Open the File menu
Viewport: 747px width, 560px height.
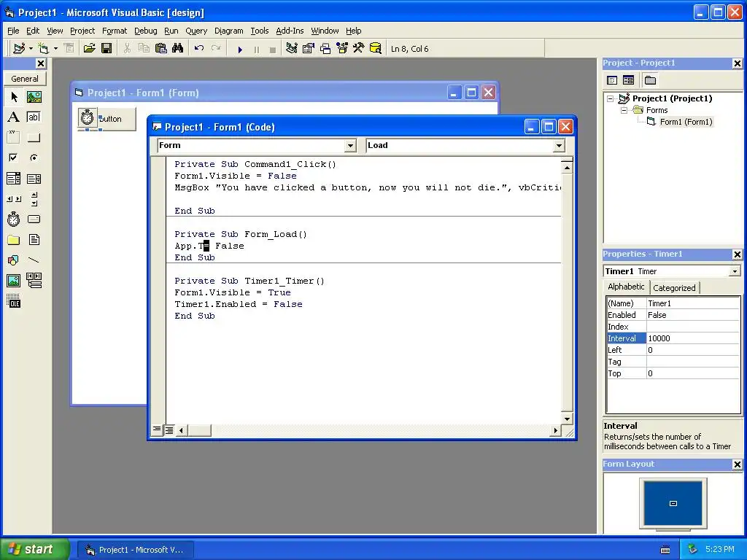point(13,31)
